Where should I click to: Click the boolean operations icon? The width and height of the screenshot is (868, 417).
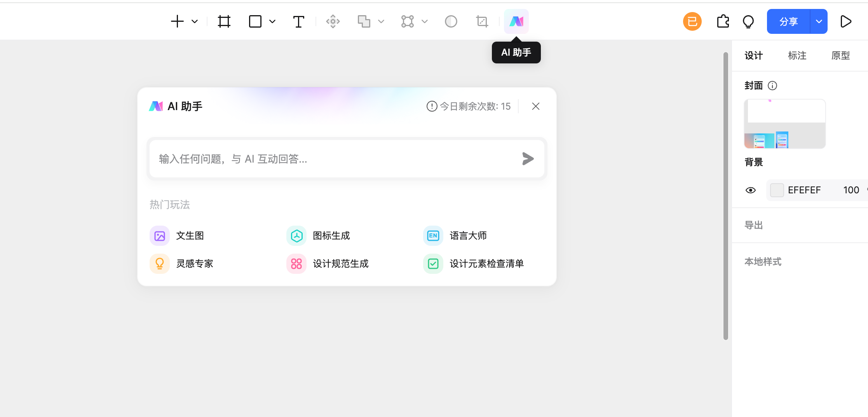364,21
